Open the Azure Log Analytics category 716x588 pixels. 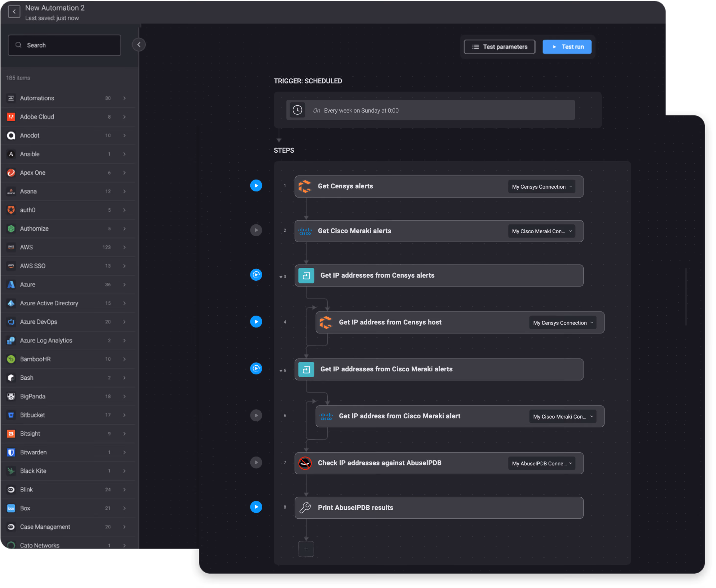pos(68,340)
